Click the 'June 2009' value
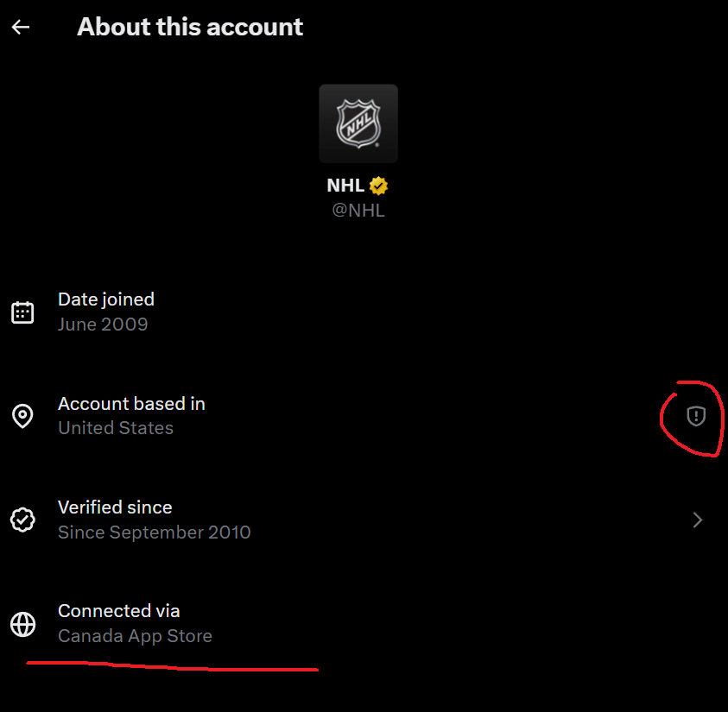Viewport: 728px width, 712px height. (x=103, y=324)
